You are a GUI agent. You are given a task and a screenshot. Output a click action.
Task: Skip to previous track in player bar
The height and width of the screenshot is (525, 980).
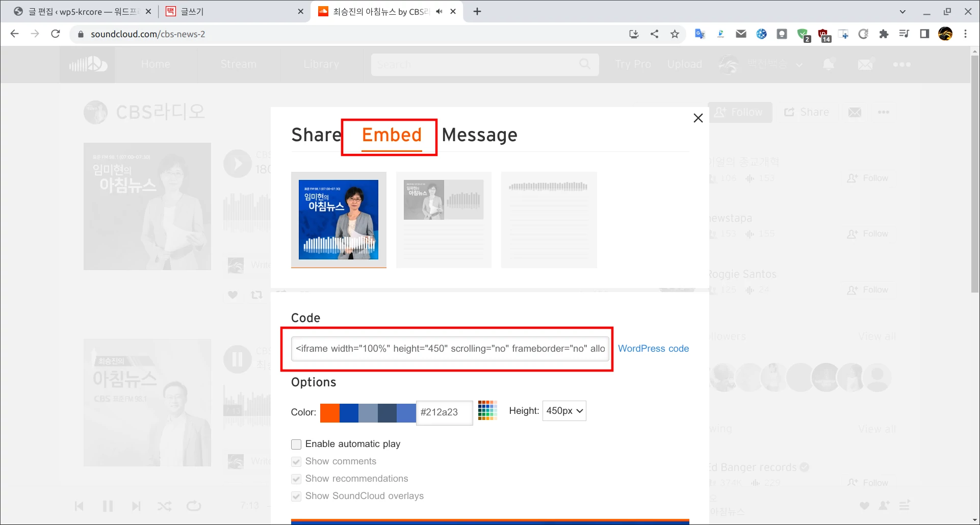[x=79, y=506]
